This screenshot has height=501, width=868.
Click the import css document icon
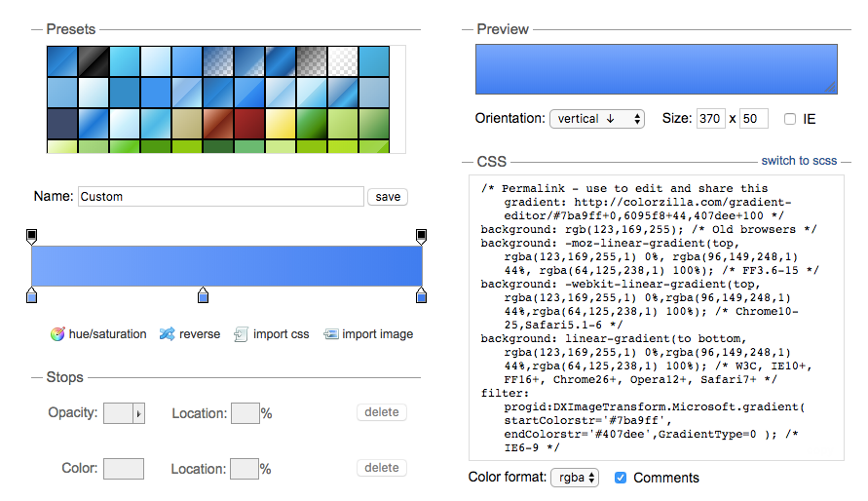click(x=241, y=334)
